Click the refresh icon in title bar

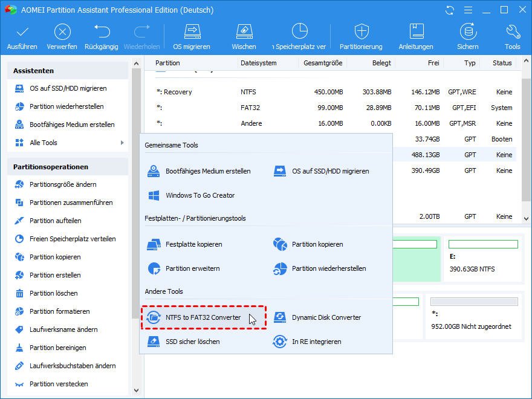click(450, 10)
